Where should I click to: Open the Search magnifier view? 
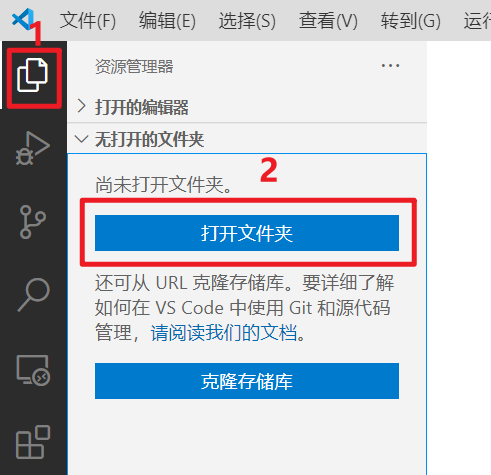[33, 295]
